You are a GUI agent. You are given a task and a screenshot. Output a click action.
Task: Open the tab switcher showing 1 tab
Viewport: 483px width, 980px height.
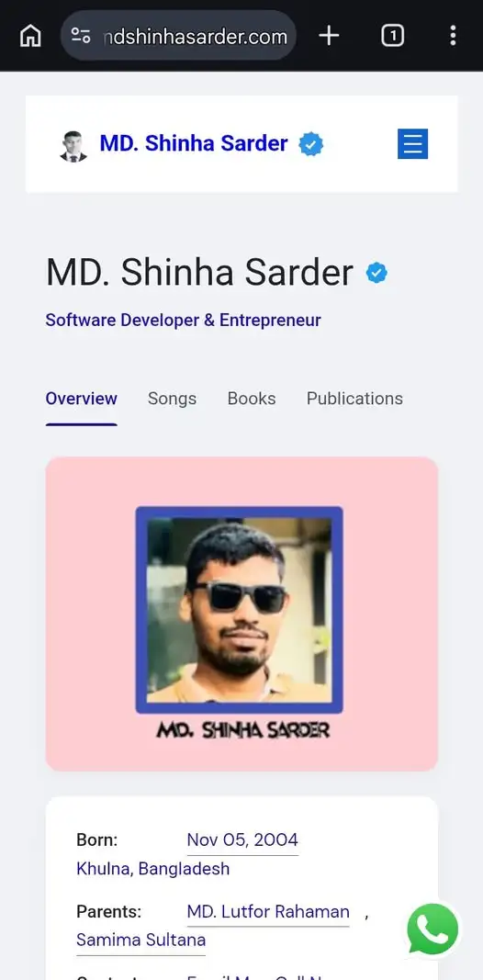pos(392,36)
